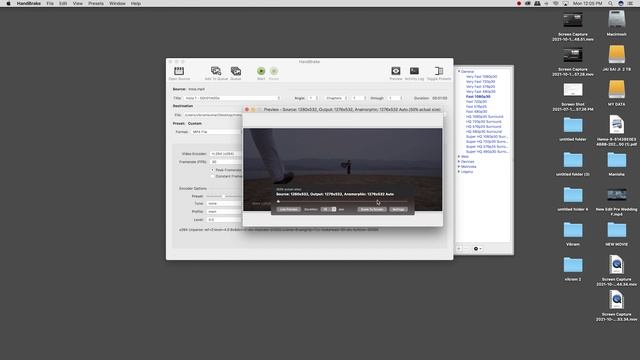Viewport: 640px width, 360px height.
Task: Click the Open Source toolbar icon
Action: (179, 71)
